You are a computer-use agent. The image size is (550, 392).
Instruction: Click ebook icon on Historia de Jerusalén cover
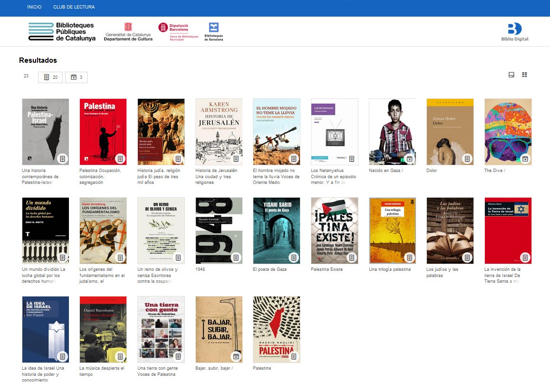(x=236, y=159)
